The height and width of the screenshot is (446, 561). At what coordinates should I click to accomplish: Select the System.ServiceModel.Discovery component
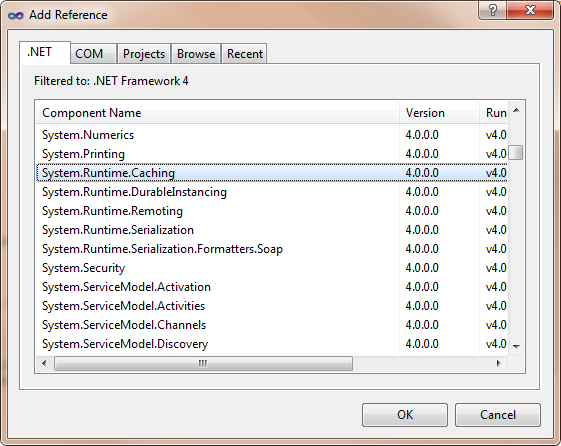click(272, 344)
